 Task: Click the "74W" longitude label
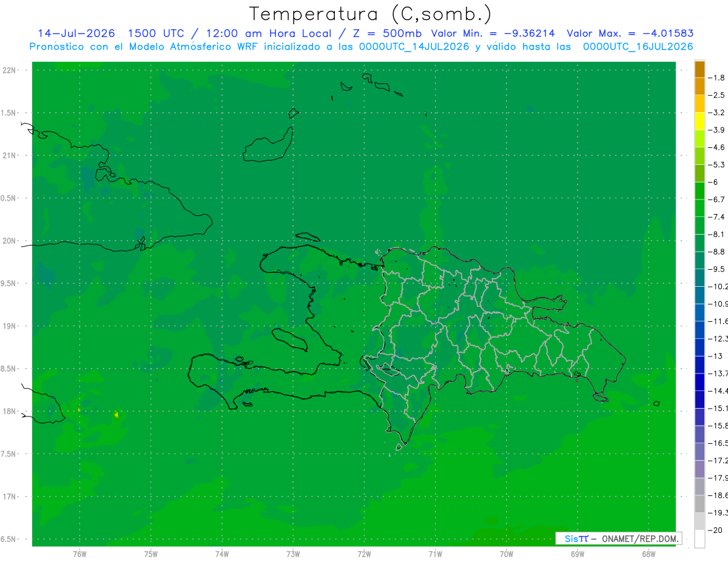tap(222, 554)
